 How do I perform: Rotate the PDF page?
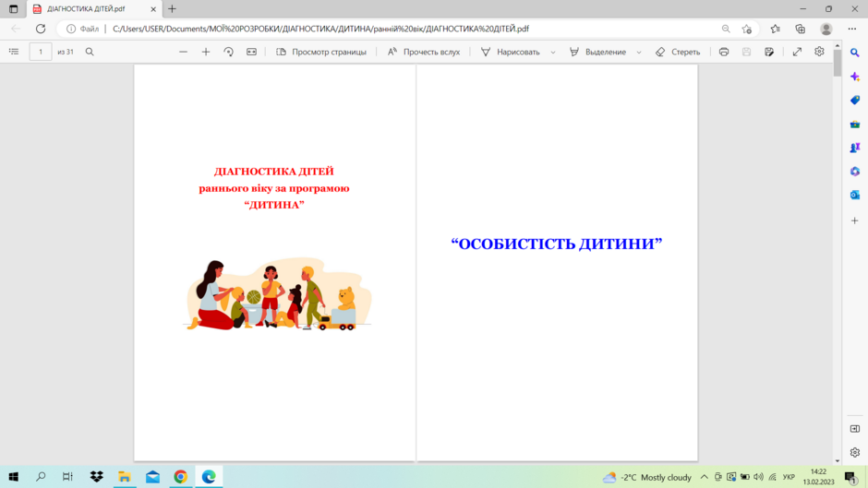tap(229, 52)
